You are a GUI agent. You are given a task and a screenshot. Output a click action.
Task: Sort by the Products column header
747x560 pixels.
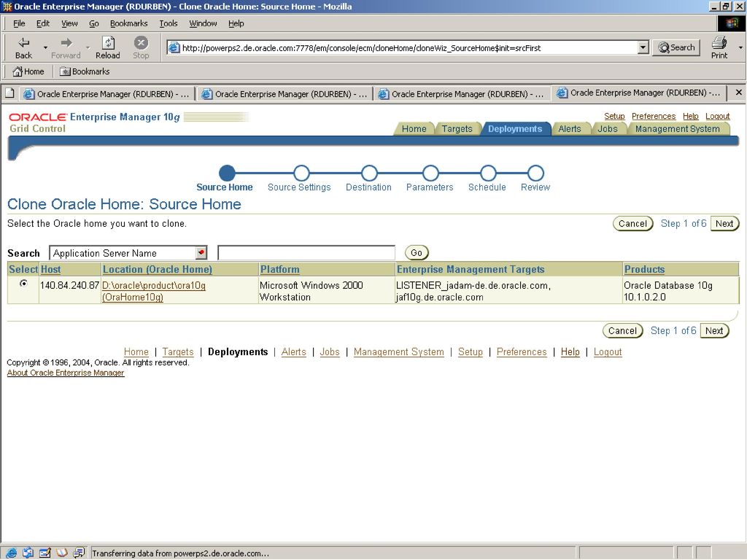click(644, 269)
